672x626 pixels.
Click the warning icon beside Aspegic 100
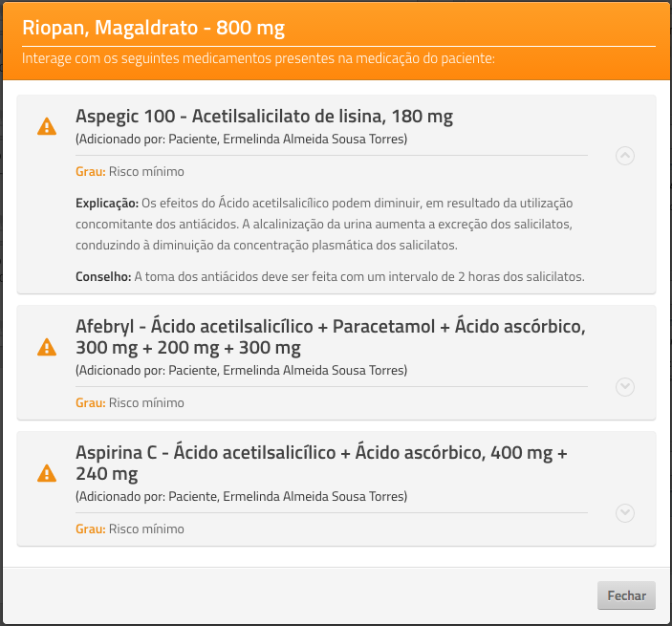tap(47, 126)
